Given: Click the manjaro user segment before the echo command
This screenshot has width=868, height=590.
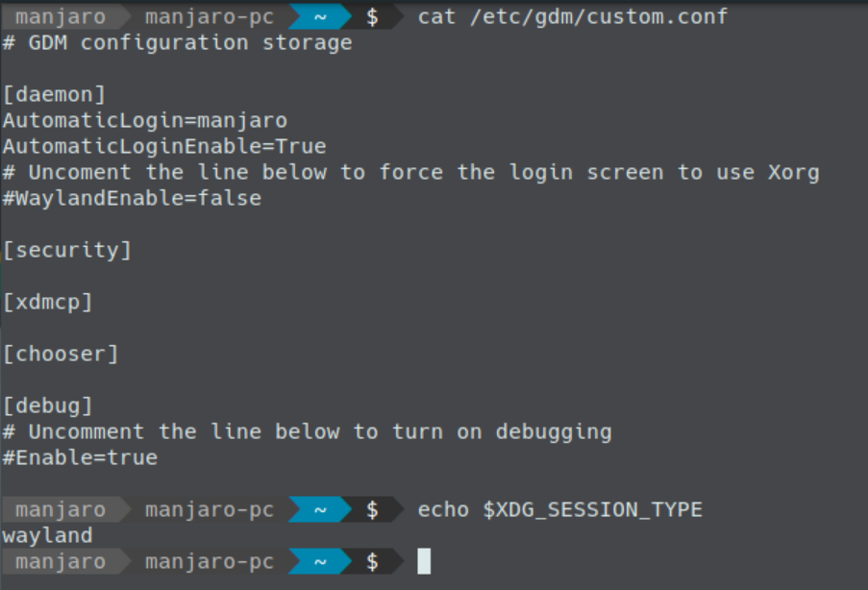Looking at the screenshot, I should tap(61, 509).
